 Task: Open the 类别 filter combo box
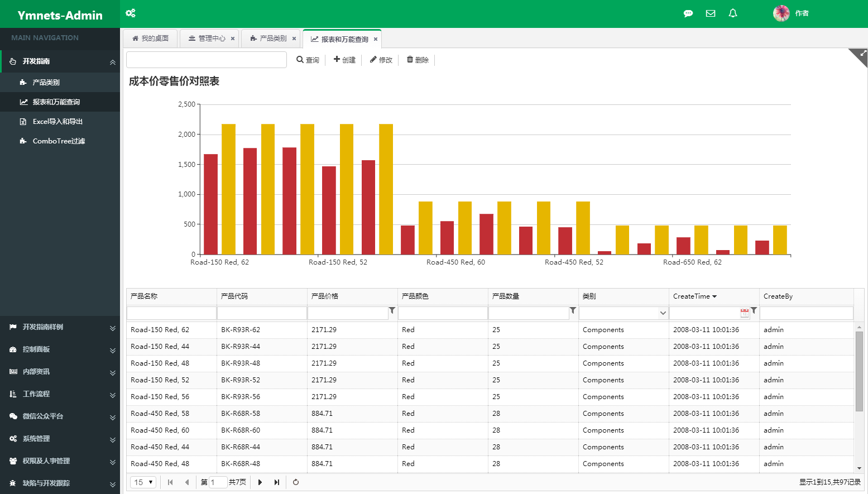coord(624,313)
